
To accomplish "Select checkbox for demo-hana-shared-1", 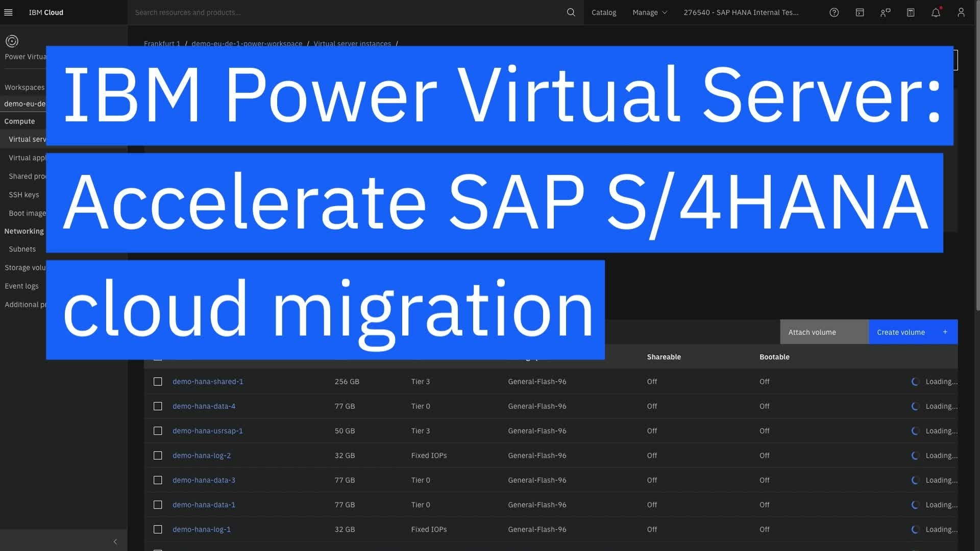I will [158, 382].
